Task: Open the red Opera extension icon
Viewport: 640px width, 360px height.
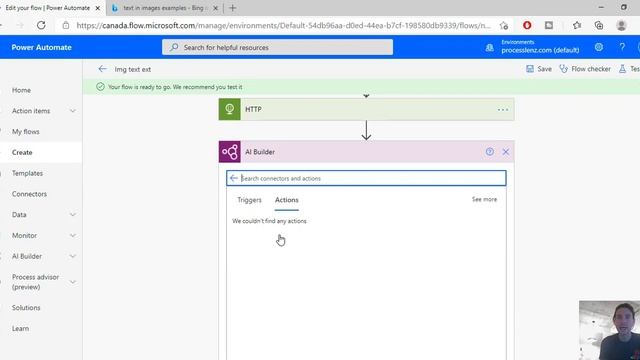Action: click(527, 25)
